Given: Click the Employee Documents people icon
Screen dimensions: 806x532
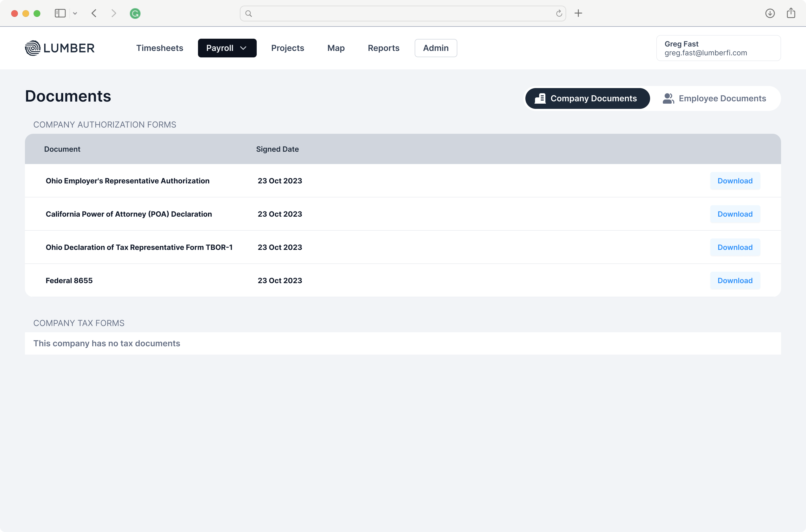Looking at the screenshot, I should click(x=668, y=98).
